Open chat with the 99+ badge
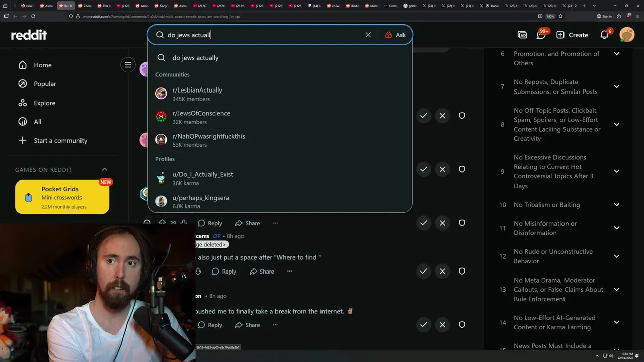 [541, 34]
